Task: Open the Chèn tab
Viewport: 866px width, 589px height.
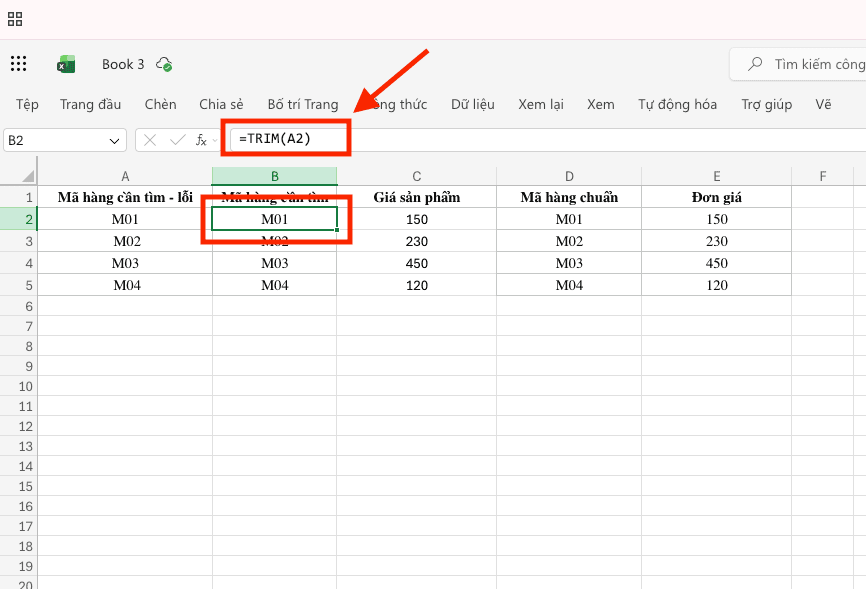Action: (161, 104)
